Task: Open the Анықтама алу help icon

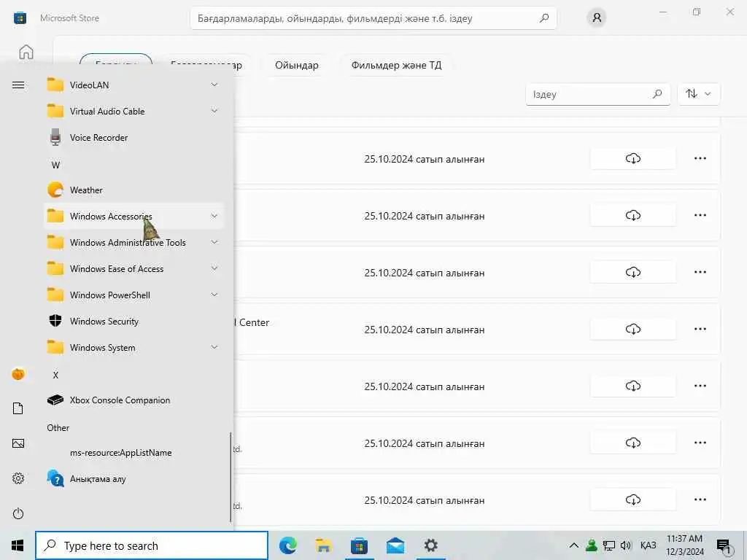Action: (55, 478)
